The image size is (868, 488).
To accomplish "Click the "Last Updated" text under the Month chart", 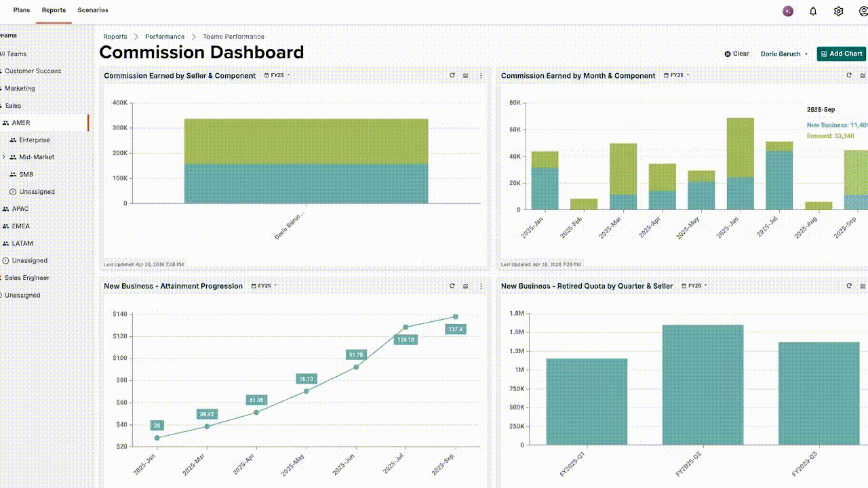I will coord(541,264).
